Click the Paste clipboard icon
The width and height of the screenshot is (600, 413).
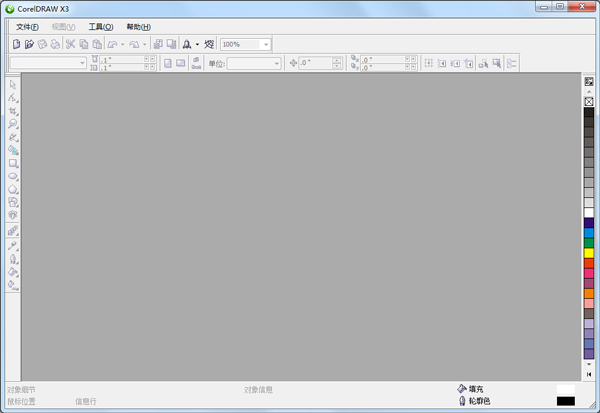(x=97, y=44)
